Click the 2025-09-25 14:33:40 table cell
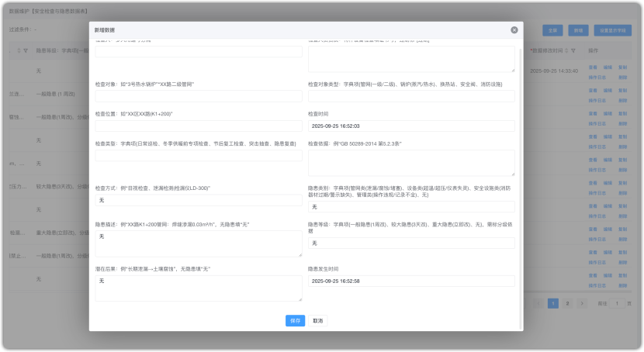 point(554,71)
